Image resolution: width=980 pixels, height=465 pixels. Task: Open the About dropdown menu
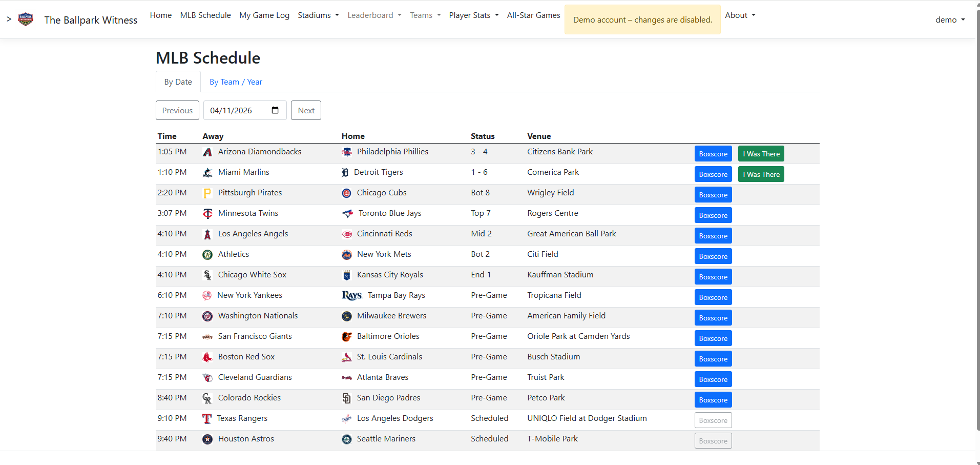point(740,15)
